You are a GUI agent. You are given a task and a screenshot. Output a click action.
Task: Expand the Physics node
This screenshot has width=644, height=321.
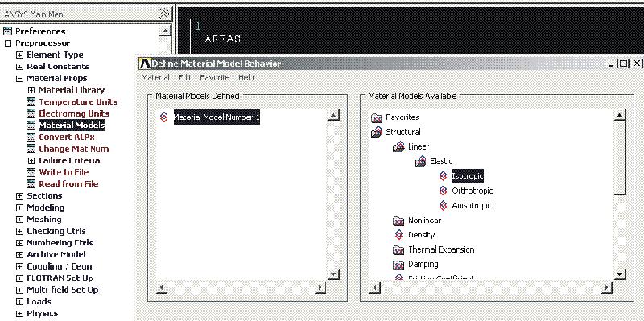point(19,314)
